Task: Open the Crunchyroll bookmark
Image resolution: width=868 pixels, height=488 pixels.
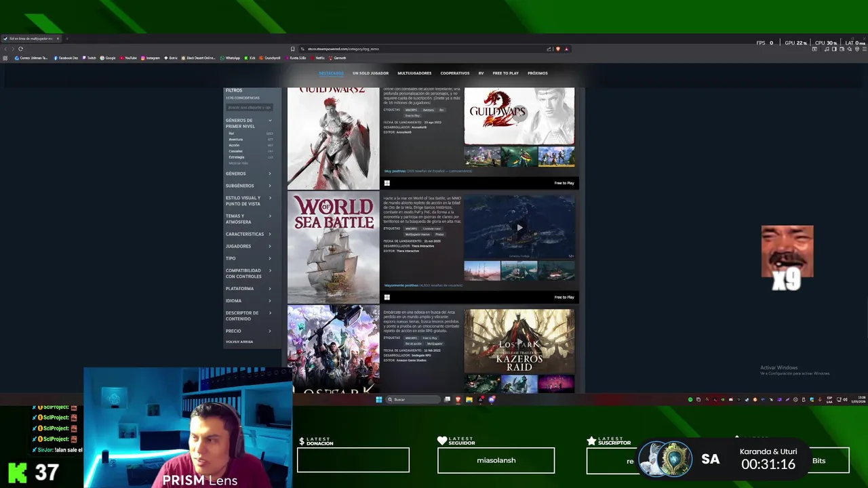Action: point(270,58)
